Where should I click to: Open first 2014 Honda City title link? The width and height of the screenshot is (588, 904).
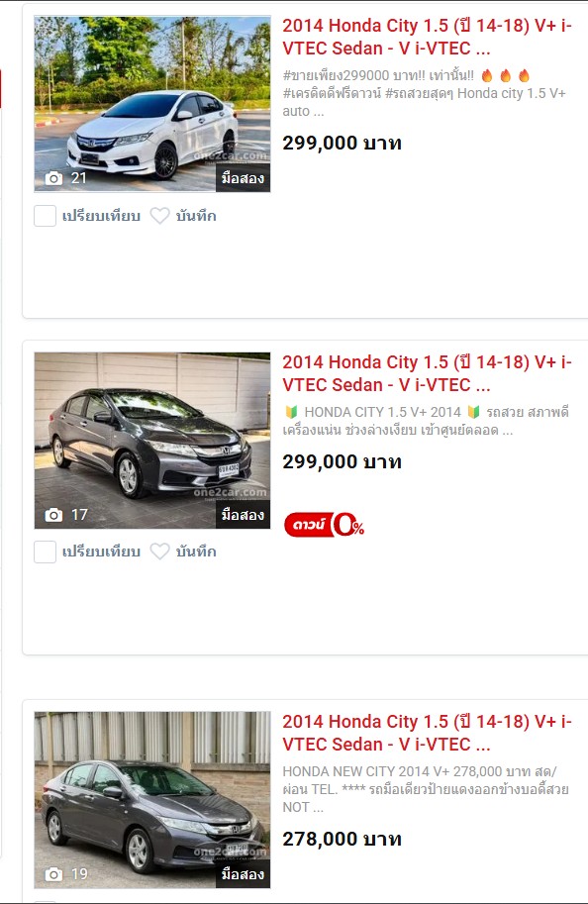(x=427, y=37)
